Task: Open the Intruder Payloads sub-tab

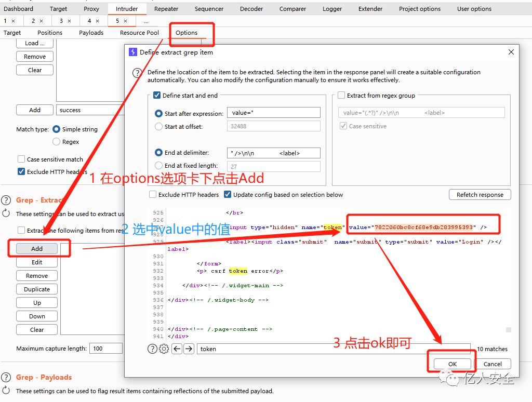Action: (91, 33)
